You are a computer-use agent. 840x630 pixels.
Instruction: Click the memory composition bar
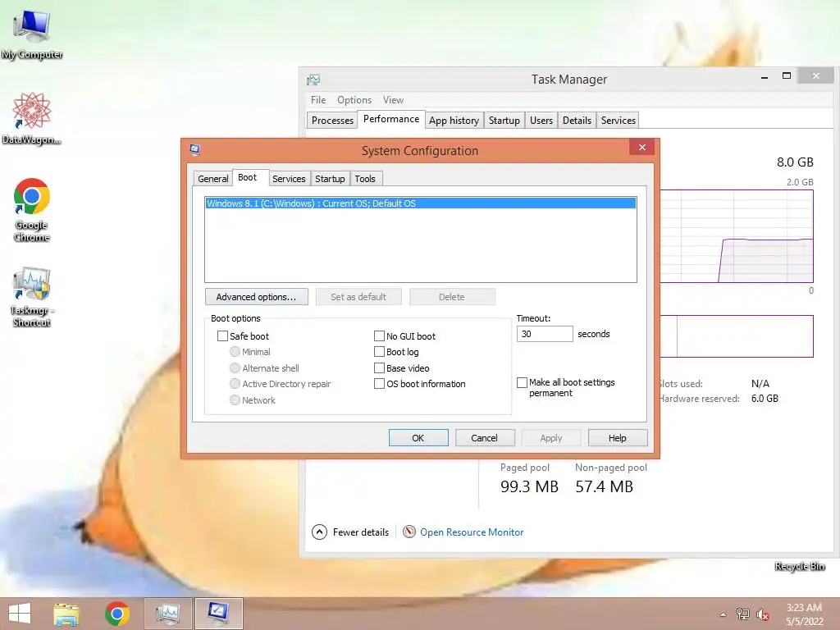coord(737,336)
